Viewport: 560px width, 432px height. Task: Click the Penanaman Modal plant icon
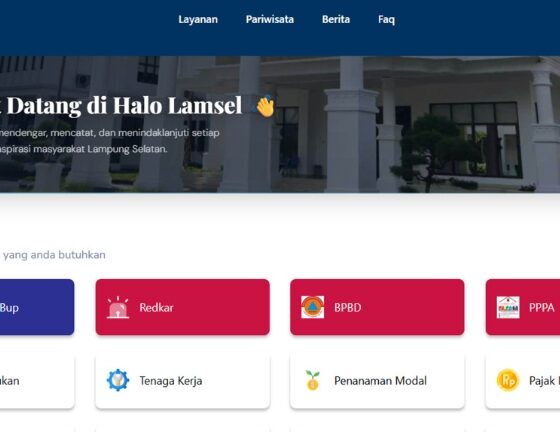pos(312,380)
